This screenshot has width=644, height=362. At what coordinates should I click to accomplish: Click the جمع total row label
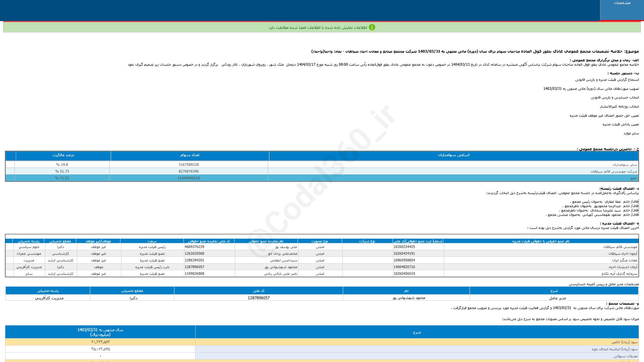(634, 178)
